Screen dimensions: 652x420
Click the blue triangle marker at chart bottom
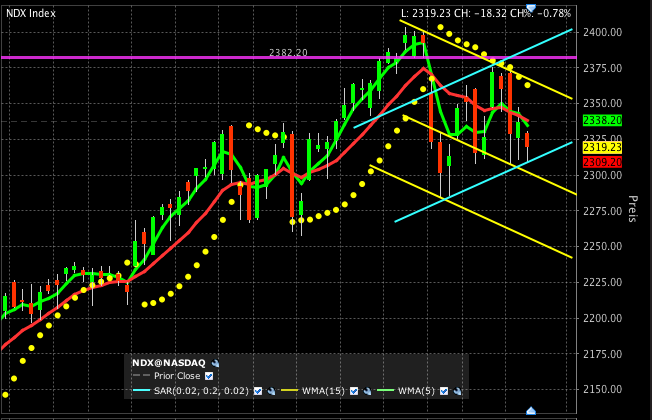click(x=531, y=411)
